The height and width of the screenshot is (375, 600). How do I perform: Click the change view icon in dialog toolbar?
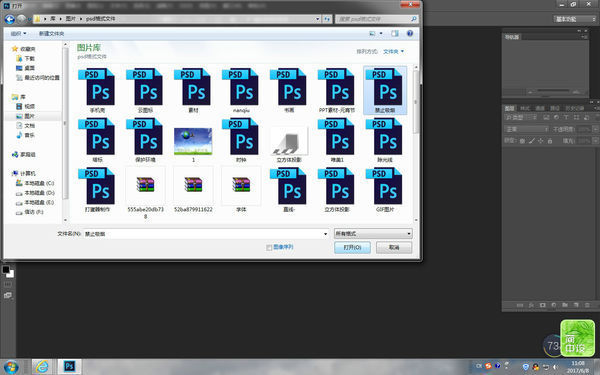tap(372, 34)
